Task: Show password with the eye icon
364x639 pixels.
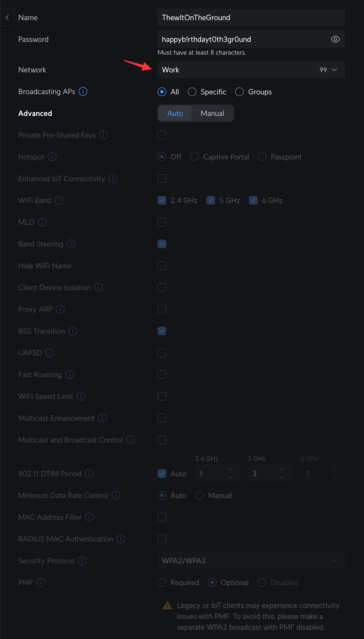Action: click(335, 39)
